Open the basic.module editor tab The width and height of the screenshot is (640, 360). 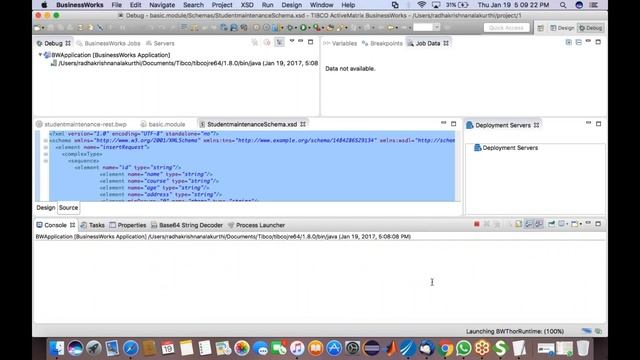pos(163,124)
